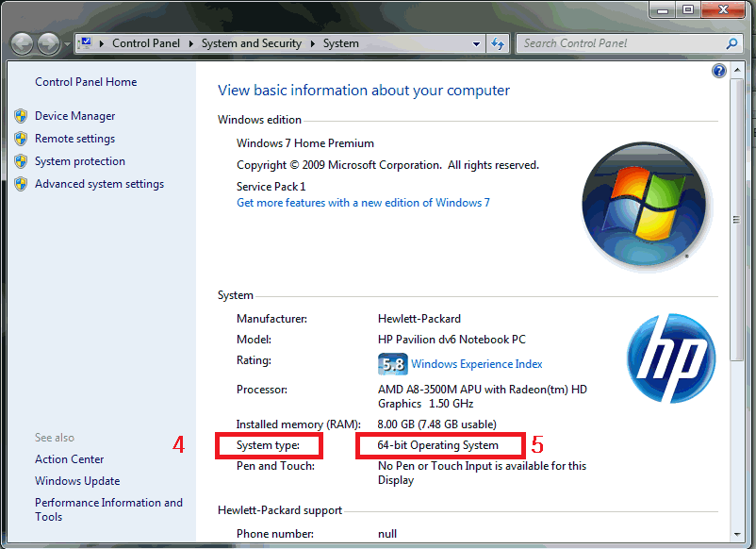This screenshot has width=756, height=549.
Task: Open help with the blue question mark
Action: 719,71
